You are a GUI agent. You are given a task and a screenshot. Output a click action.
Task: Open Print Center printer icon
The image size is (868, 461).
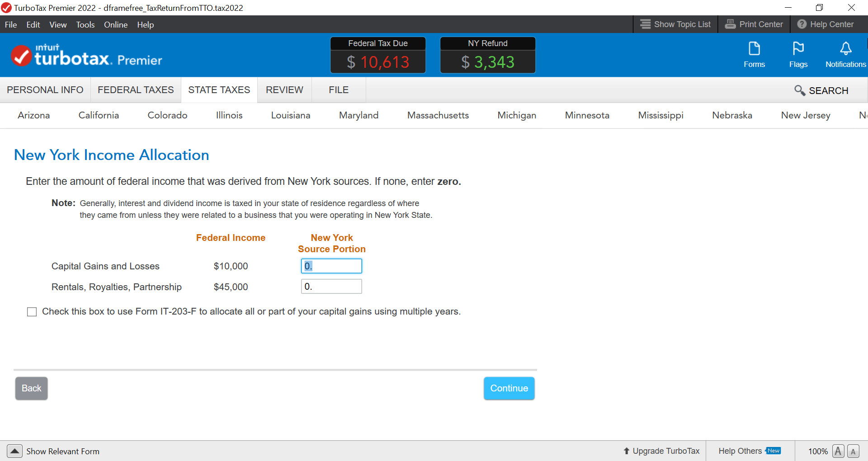click(x=730, y=24)
